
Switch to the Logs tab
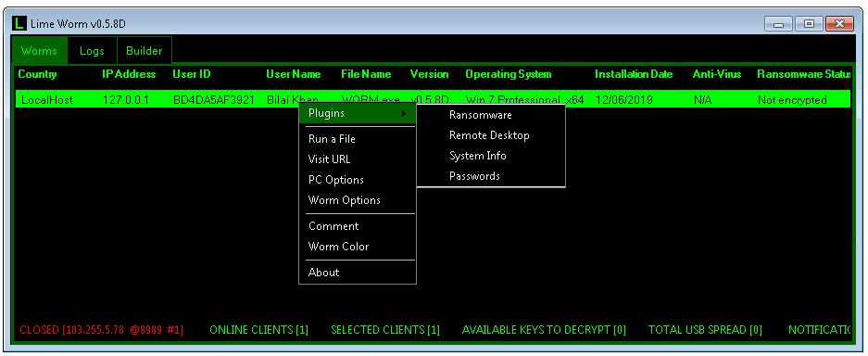[92, 51]
